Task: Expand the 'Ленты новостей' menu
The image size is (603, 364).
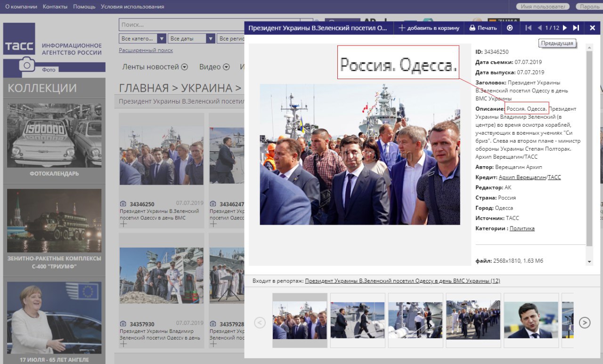Action: [155, 67]
